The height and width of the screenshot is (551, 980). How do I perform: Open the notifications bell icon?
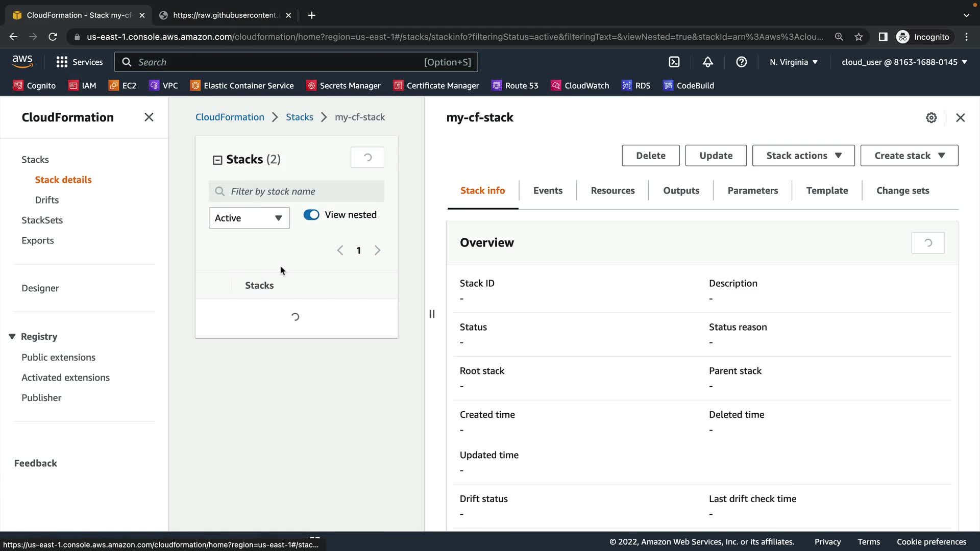pos(707,62)
